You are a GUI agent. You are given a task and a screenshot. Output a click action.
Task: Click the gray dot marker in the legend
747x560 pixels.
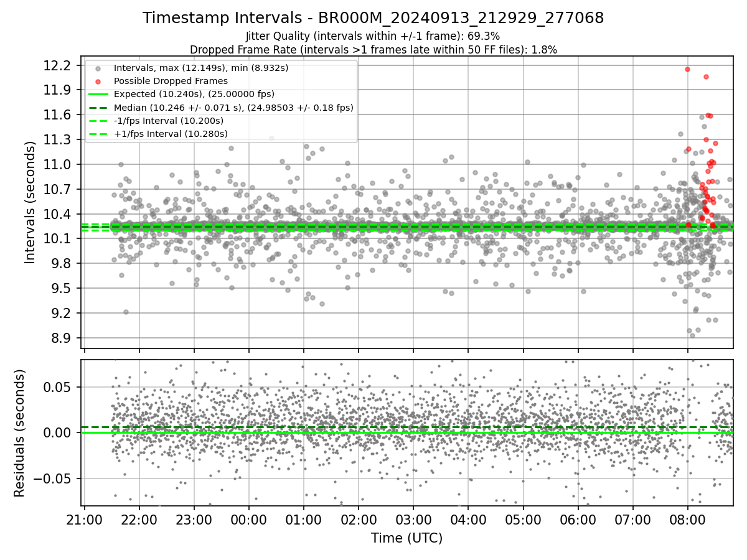tap(98, 68)
